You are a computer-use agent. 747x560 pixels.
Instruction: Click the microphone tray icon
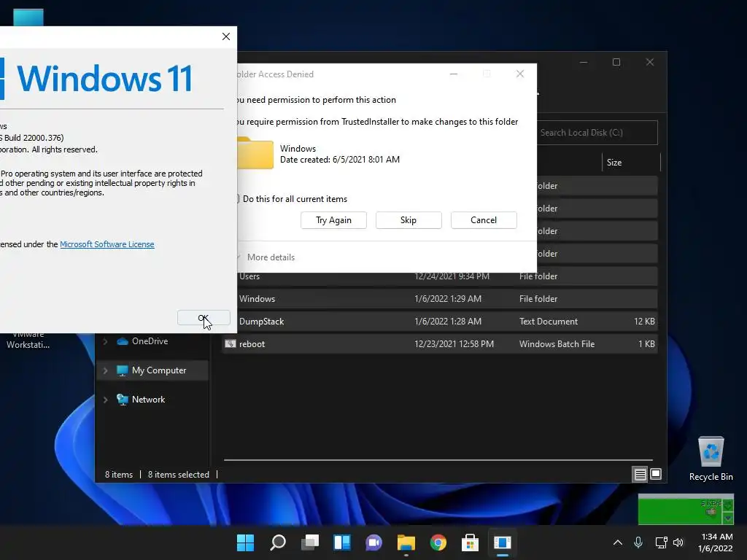coord(638,542)
